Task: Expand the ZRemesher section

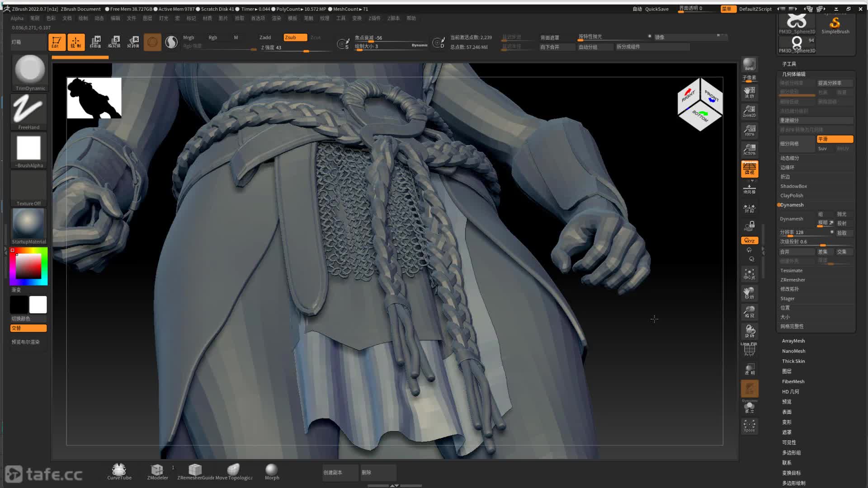Action: coord(793,280)
